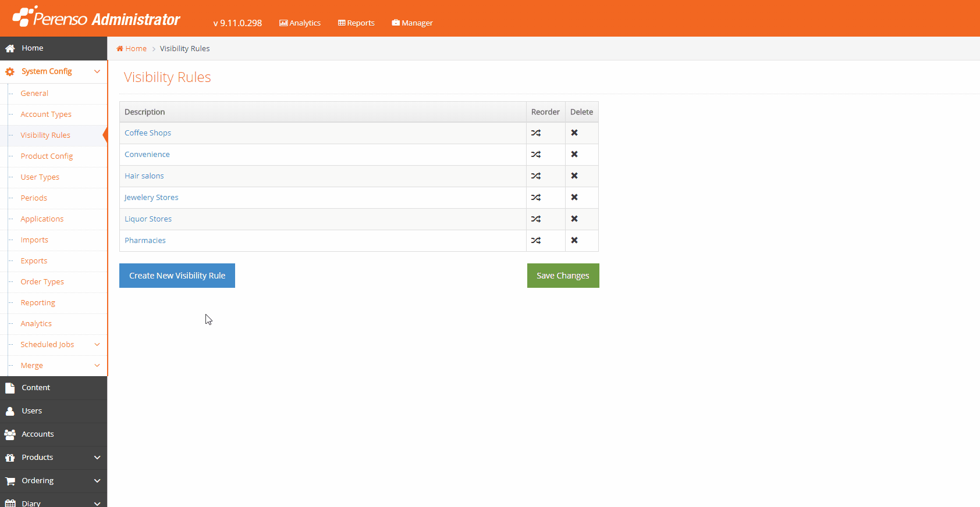Viewport: 980px width, 507px height.
Task: Open the Accounts sidebar section
Action: (54, 434)
